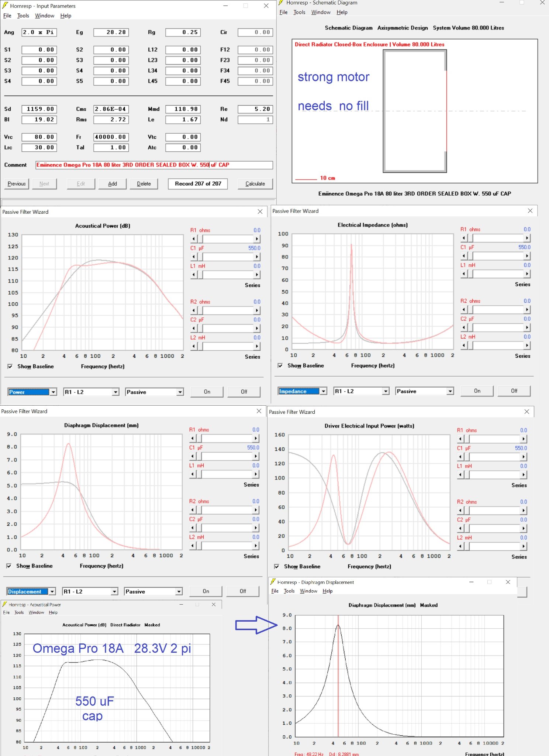Turn filter On in Electrical Impedance wizard
Viewport: 549px width, 756px height.
[x=477, y=391]
